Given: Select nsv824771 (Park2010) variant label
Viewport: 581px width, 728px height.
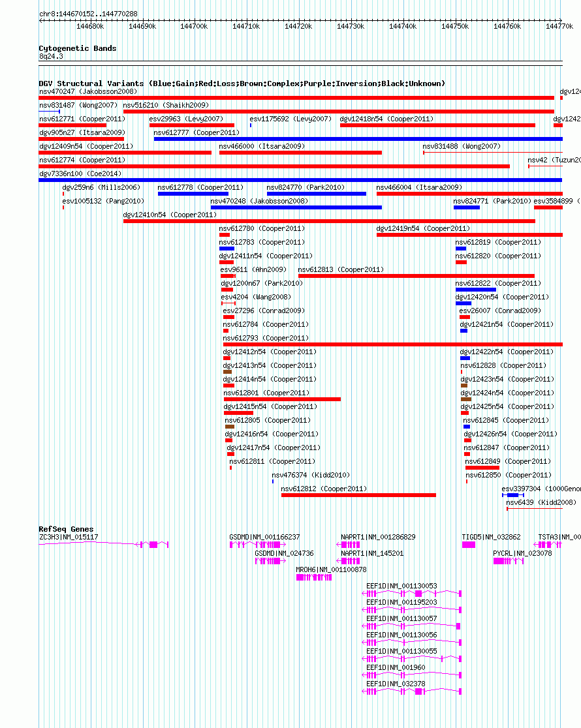Looking at the screenshot, I should click(x=492, y=201).
